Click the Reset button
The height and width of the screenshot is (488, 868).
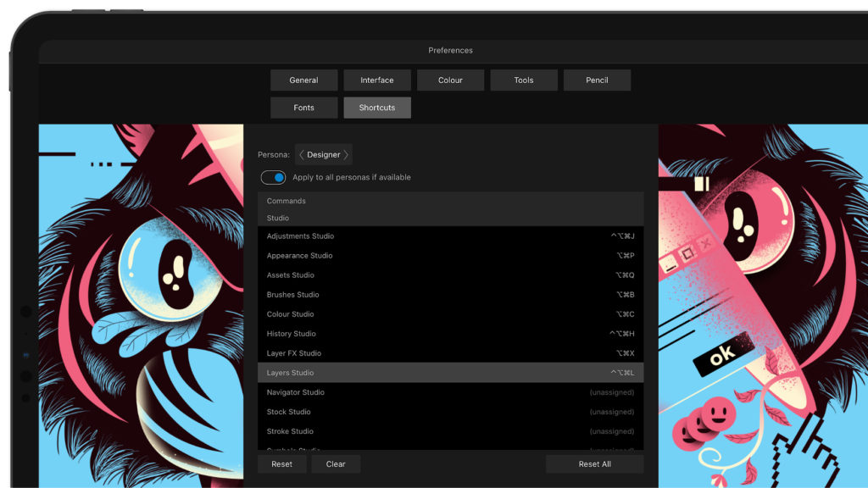point(281,463)
